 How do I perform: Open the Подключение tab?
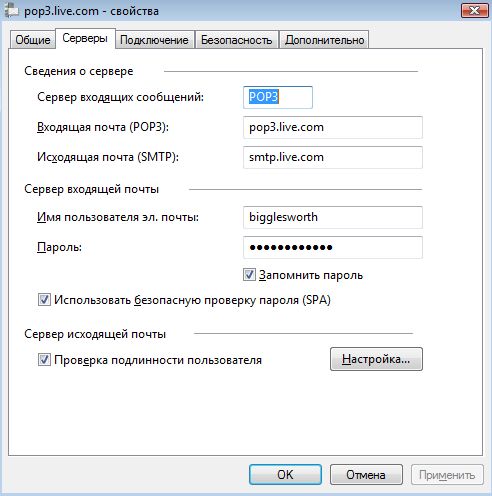(x=154, y=40)
